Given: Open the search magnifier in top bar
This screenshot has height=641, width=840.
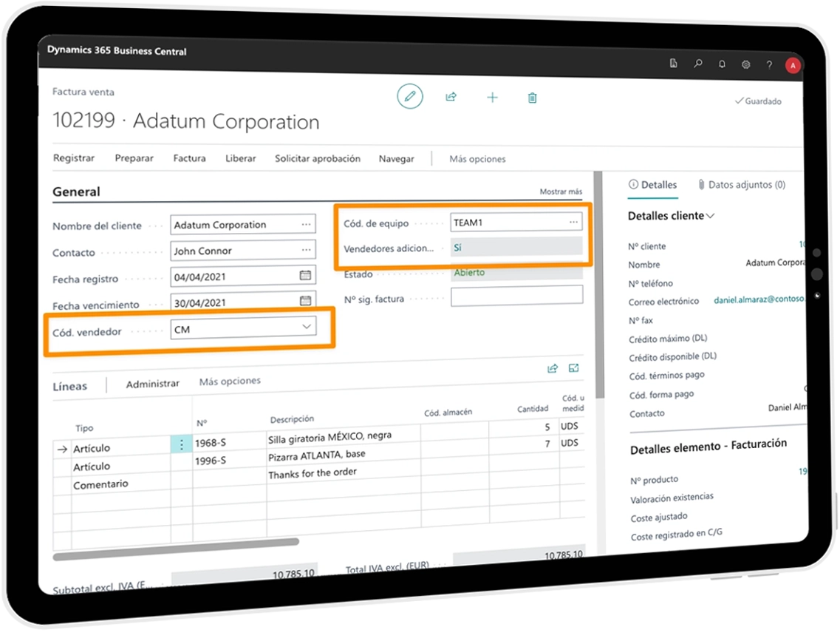Looking at the screenshot, I should click(x=697, y=64).
